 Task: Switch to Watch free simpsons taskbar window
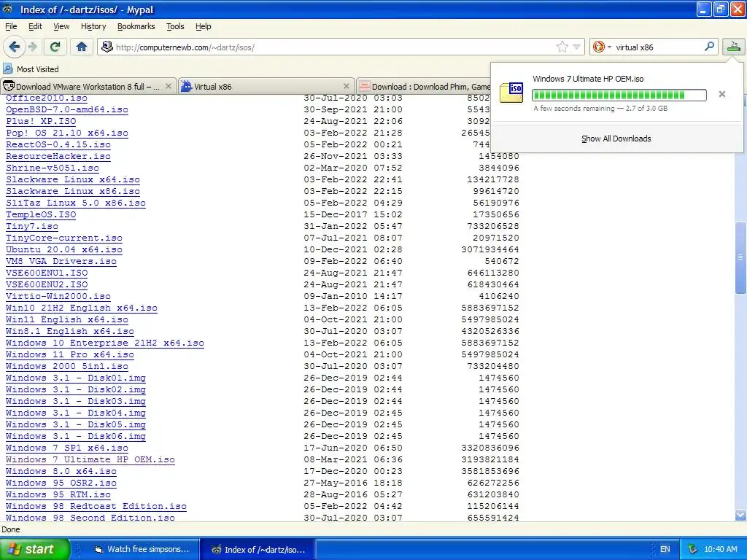point(142,549)
